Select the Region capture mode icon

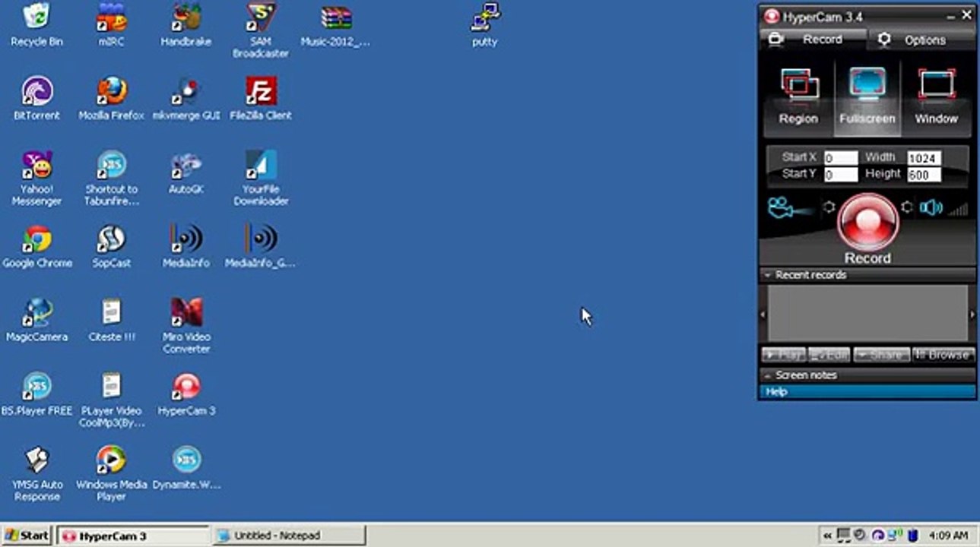[x=798, y=96]
